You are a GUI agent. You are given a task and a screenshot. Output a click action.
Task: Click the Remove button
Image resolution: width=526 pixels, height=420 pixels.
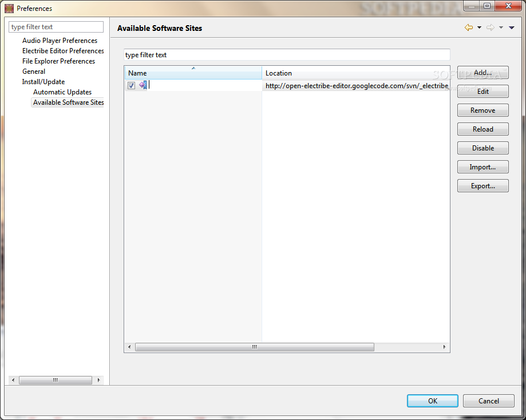pyautogui.click(x=483, y=110)
